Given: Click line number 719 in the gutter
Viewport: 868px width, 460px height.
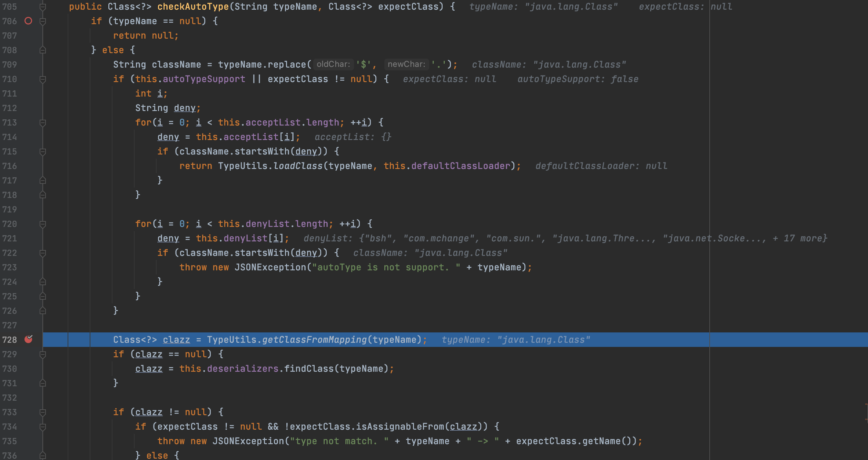Looking at the screenshot, I should 9,209.
